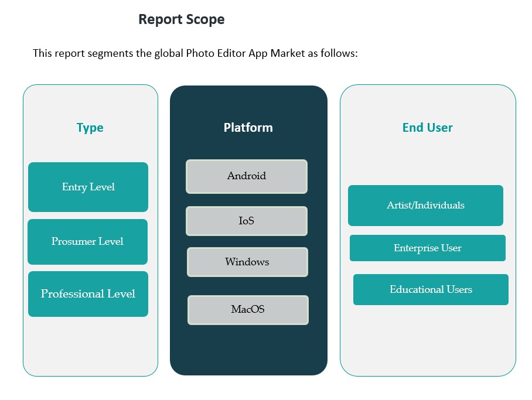532x400 pixels.
Task: Select the Prosumer Level box
Action: tap(87, 241)
